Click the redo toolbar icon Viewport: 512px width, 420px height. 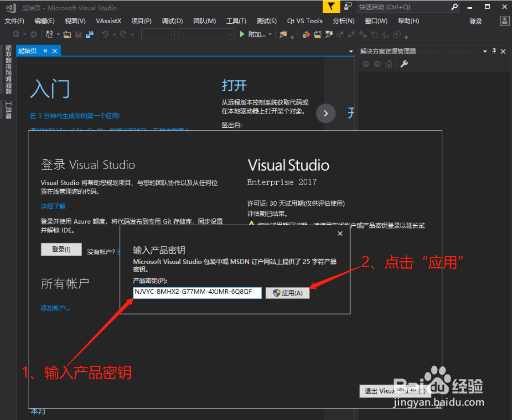tap(123, 34)
